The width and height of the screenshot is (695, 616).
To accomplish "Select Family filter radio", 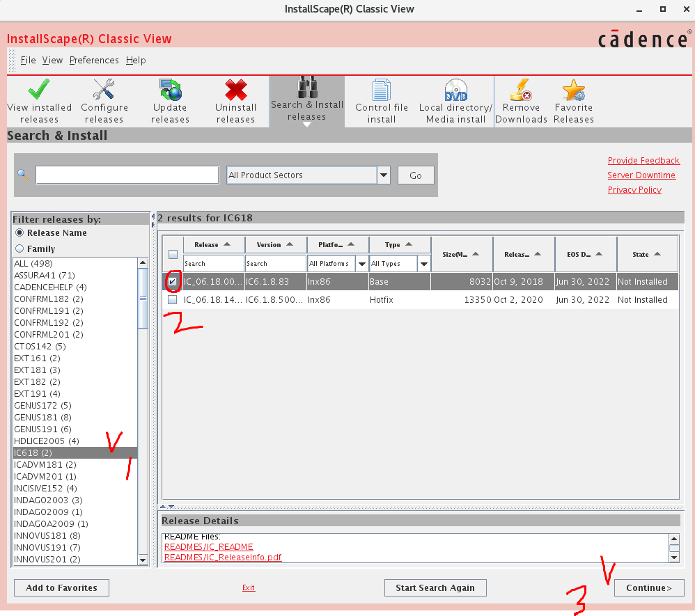I will pos(19,248).
